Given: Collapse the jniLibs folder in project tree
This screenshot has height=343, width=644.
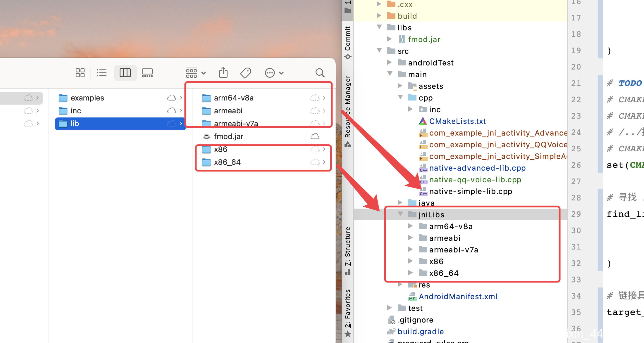Looking at the screenshot, I should click(400, 214).
